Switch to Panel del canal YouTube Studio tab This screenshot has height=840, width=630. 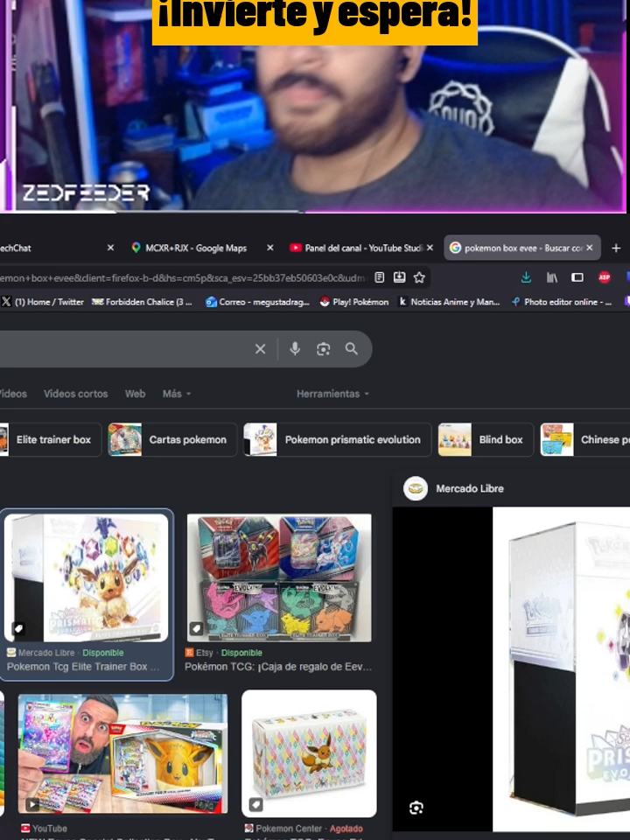[364, 248]
